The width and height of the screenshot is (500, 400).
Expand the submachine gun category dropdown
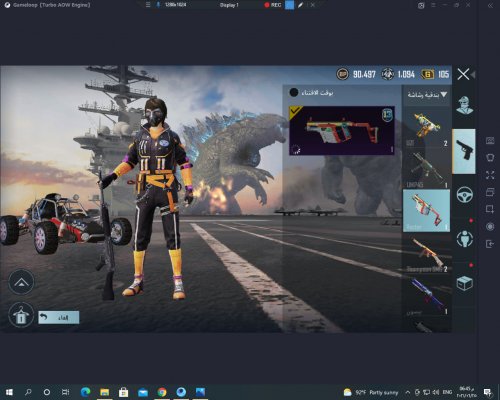coord(427,95)
